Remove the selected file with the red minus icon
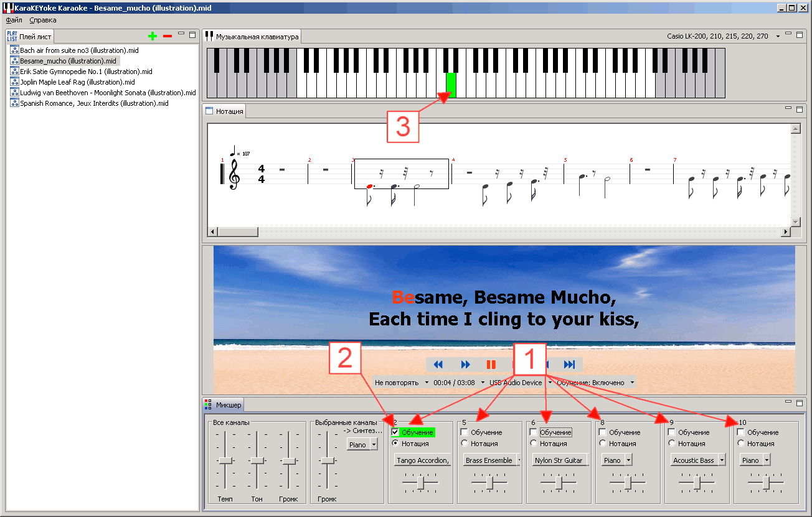Viewport: 812px width, 517px height. click(168, 36)
